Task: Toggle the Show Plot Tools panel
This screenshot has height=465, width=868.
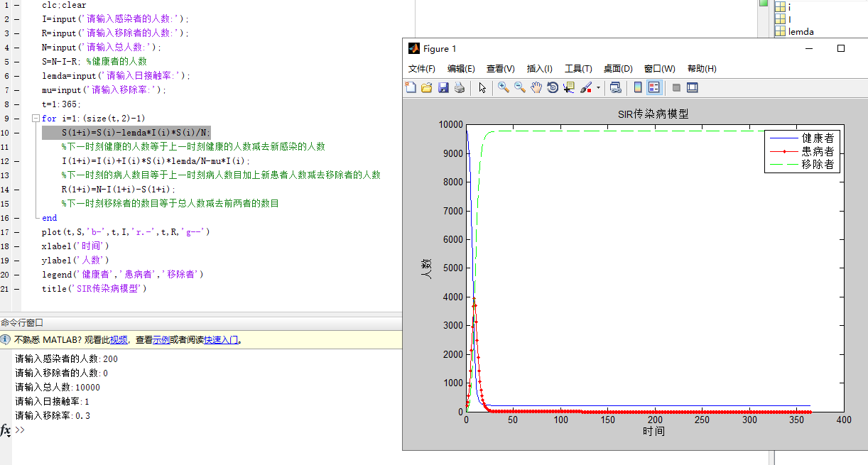Action: (693, 87)
